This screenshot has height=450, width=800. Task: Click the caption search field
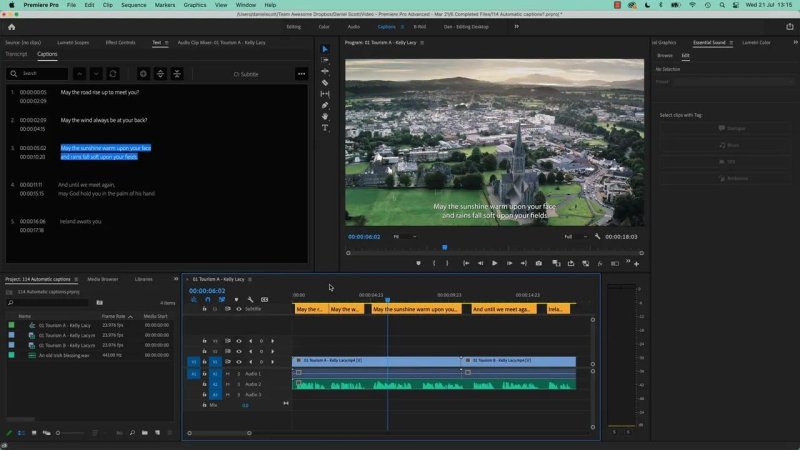tap(37, 73)
